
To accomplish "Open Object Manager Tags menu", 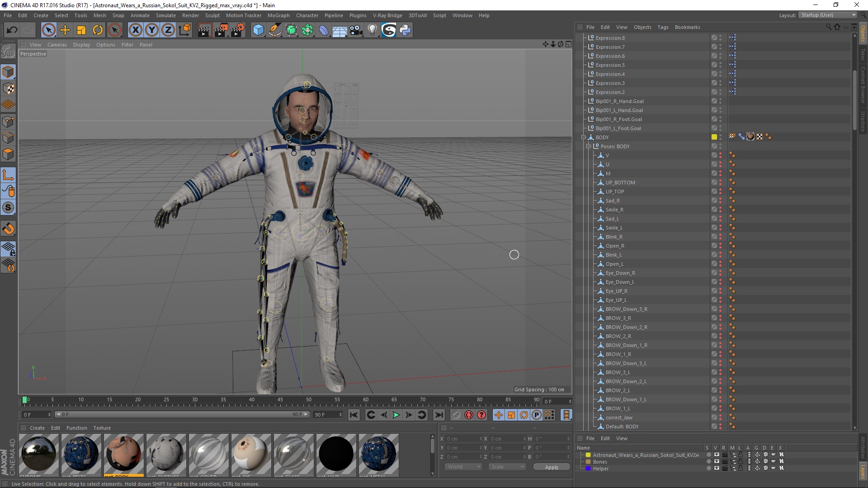I will coord(663,27).
